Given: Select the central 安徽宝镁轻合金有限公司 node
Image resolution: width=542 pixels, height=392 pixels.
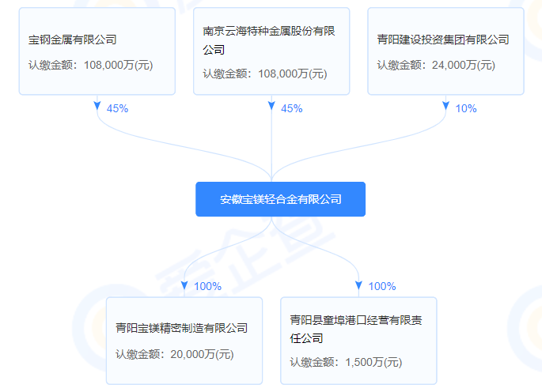Looking at the screenshot, I should coord(280,199).
